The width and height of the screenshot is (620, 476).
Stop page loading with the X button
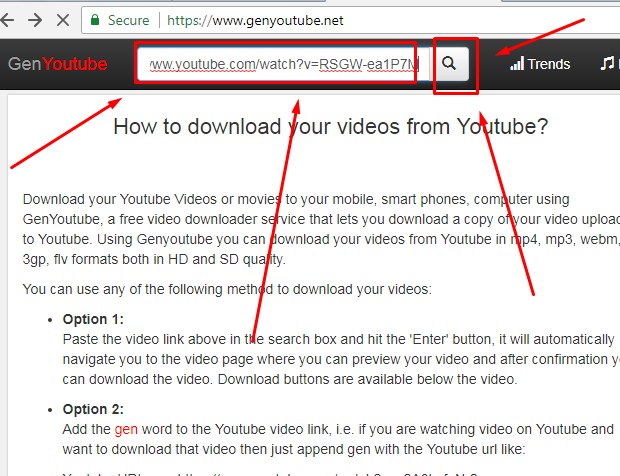click(63, 20)
